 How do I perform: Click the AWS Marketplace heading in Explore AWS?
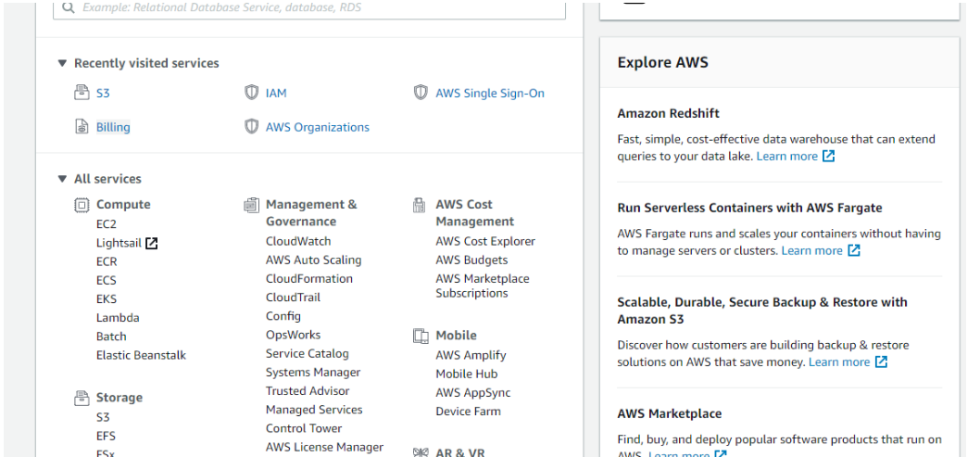[x=670, y=413]
